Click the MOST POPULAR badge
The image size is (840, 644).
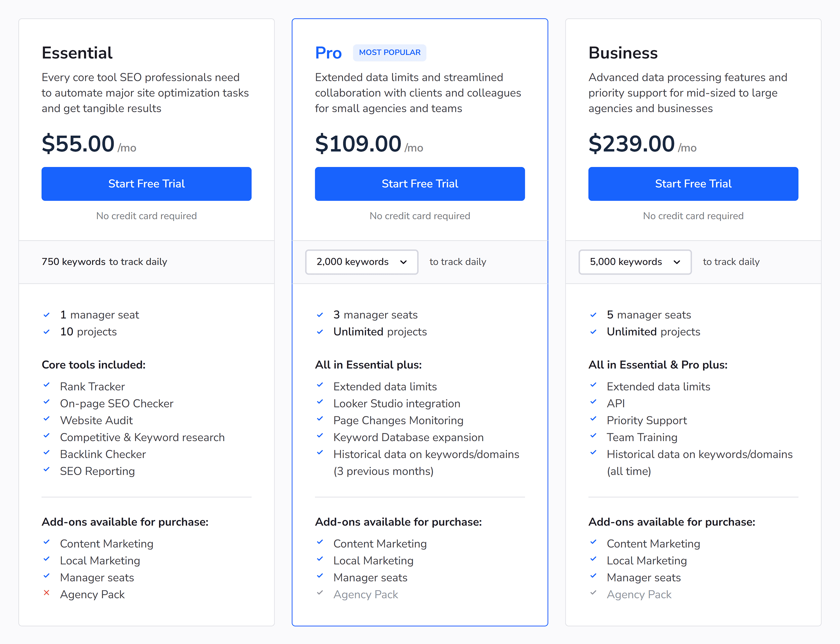[x=389, y=52]
